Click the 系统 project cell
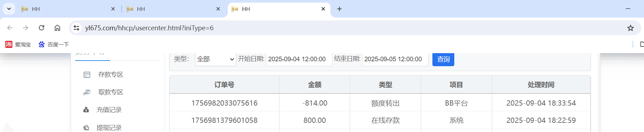Screen dimensions: 644x132 456,120
